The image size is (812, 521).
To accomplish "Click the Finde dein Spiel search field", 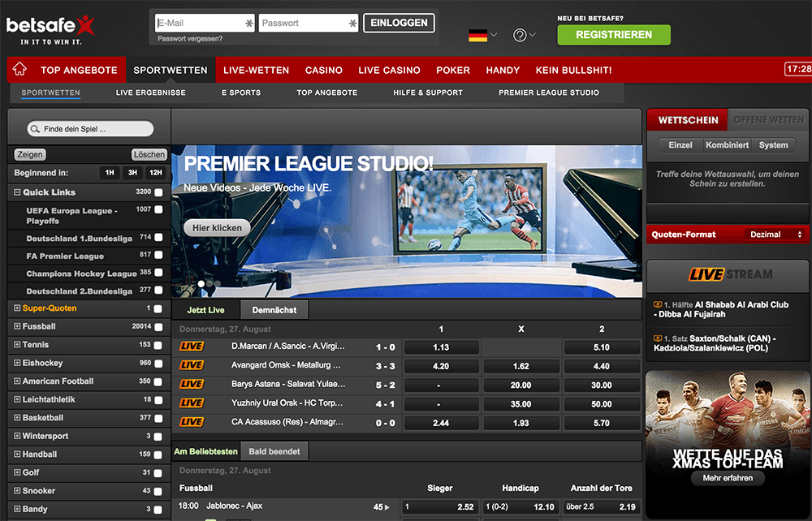I will click(91, 129).
